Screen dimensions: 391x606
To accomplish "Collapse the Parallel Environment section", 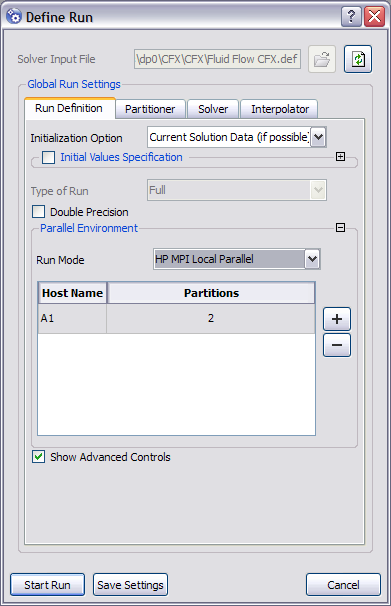I will click(x=340, y=227).
